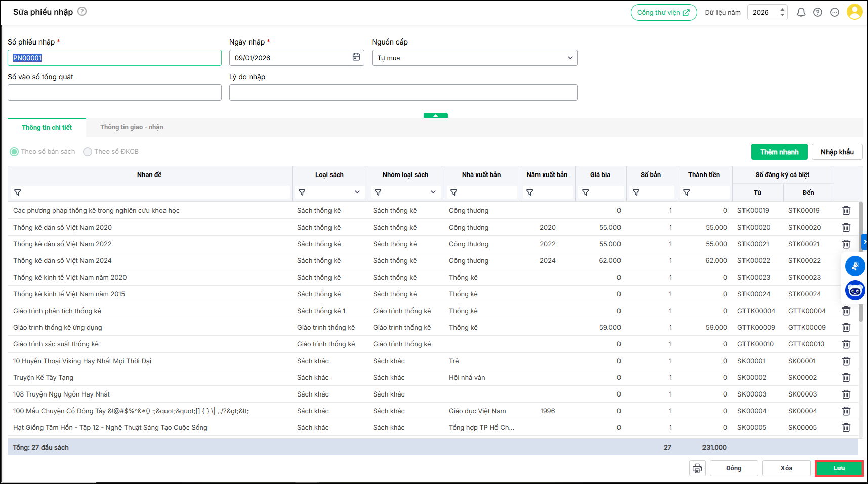This screenshot has width=868, height=484.
Task: Open the help question mark icon in header
Action: click(x=818, y=12)
